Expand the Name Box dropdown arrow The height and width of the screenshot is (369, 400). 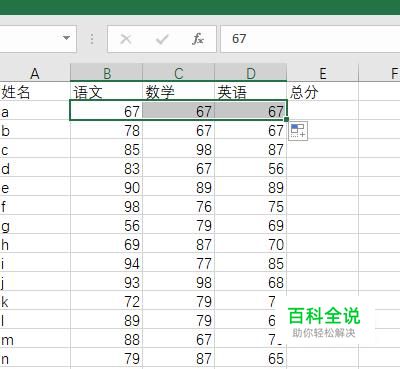[x=66, y=38]
